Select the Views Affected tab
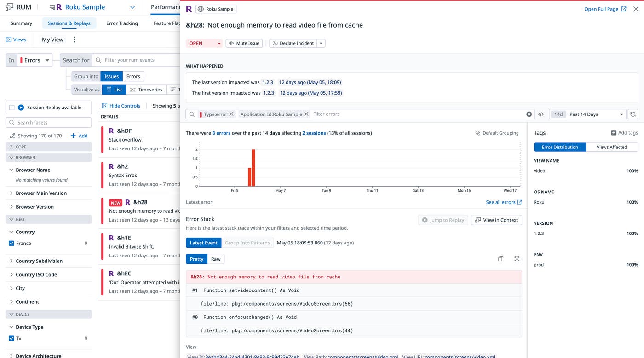 coord(611,147)
